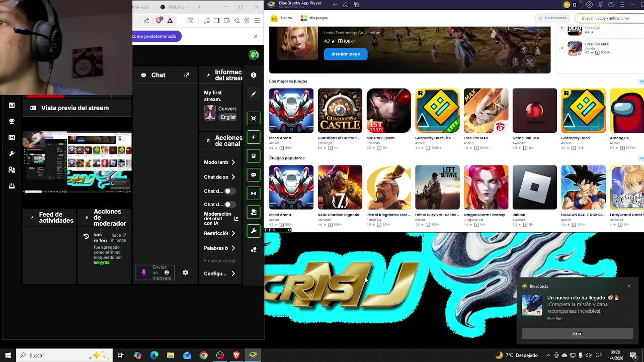Click the purple microphone icon in chat box

[144, 273]
